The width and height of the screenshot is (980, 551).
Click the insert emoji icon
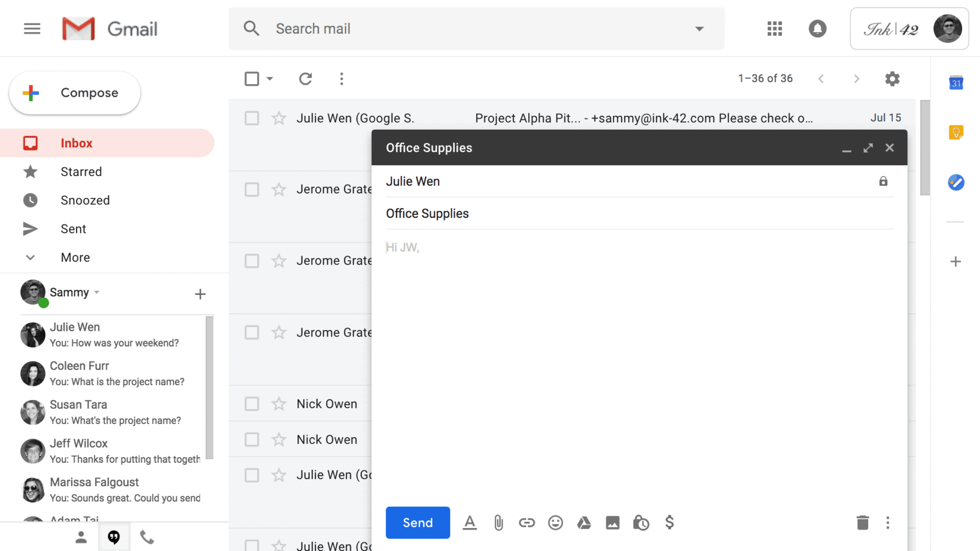[555, 523]
